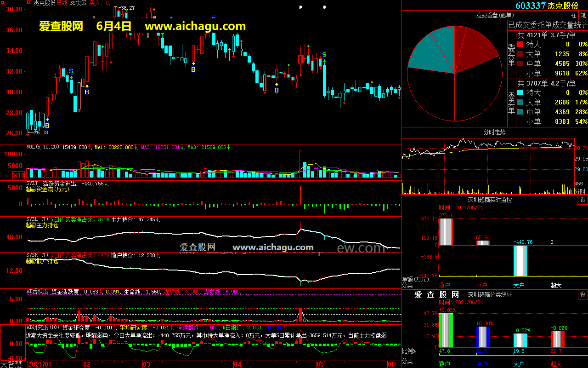
Task: Click the 共 3707单 4.2手/单 summary
Action: tap(547, 83)
